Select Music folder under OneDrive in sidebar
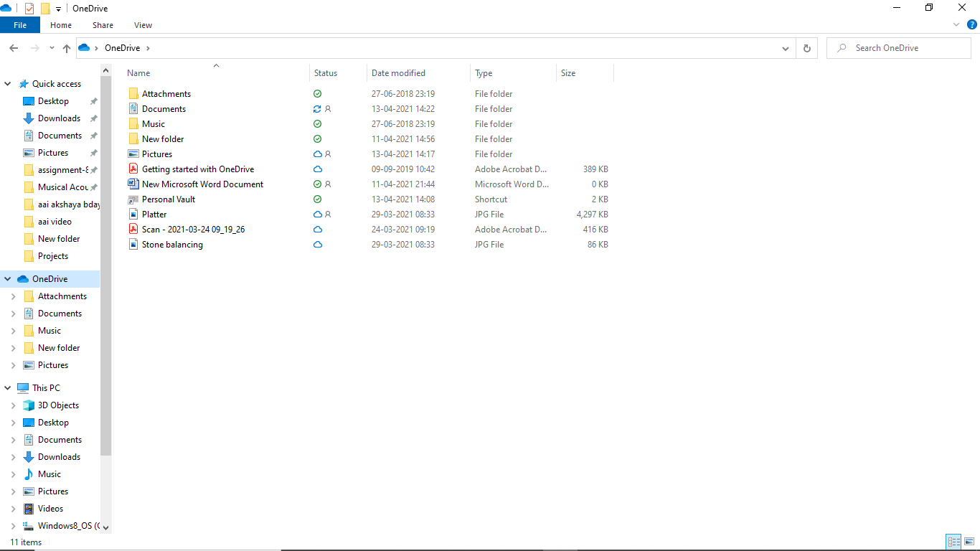The height and width of the screenshot is (551, 980). tap(50, 331)
